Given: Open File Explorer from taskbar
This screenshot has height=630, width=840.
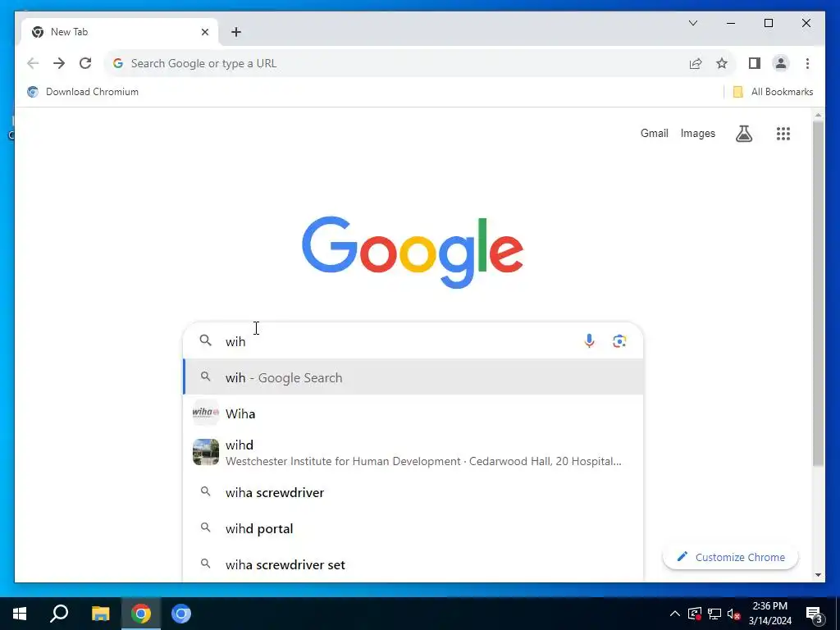Looking at the screenshot, I should tap(100, 614).
